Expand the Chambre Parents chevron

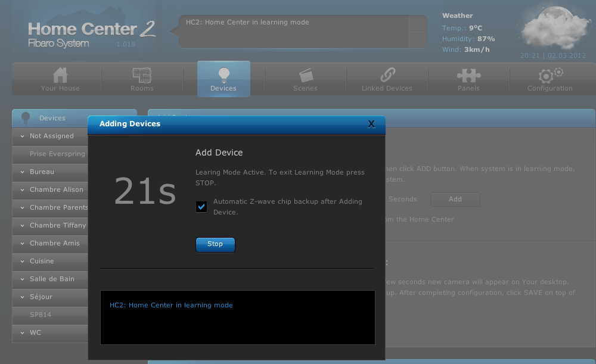23,207
